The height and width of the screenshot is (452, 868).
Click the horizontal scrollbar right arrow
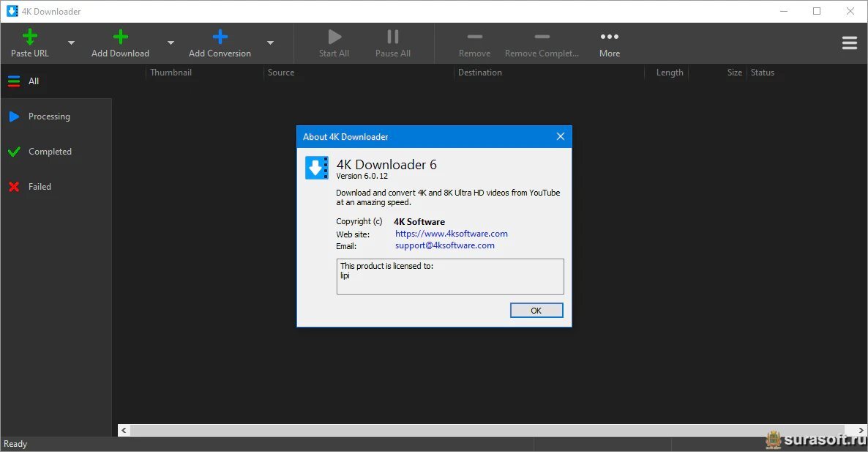click(x=861, y=431)
